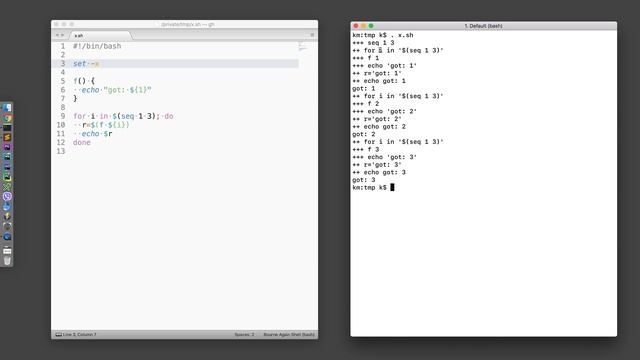This screenshot has height=360, width=640.
Task: Click the final 'km:tmp k$' prompt in Terminal
Action: tap(369, 187)
